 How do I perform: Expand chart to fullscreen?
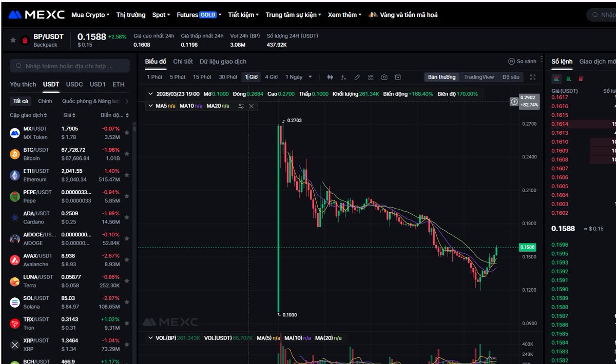532,77
